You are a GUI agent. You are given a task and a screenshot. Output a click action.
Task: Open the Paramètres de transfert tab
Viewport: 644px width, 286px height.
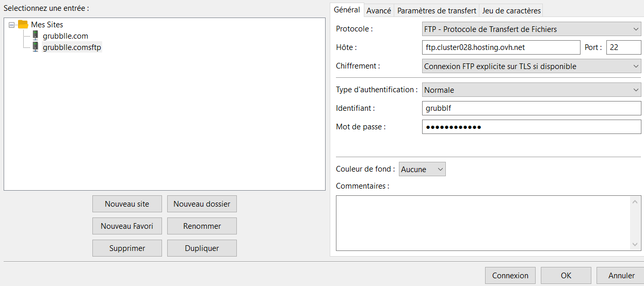[x=437, y=10]
